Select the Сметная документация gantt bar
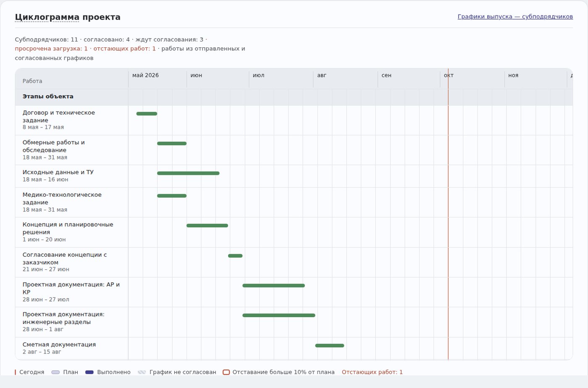The image size is (588, 388). pyautogui.click(x=330, y=346)
